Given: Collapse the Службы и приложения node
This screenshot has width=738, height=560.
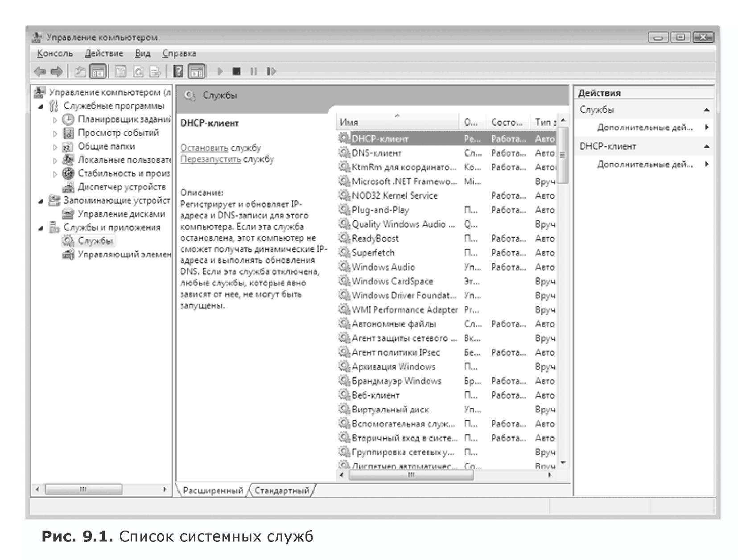Looking at the screenshot, I should coord(41,228).
